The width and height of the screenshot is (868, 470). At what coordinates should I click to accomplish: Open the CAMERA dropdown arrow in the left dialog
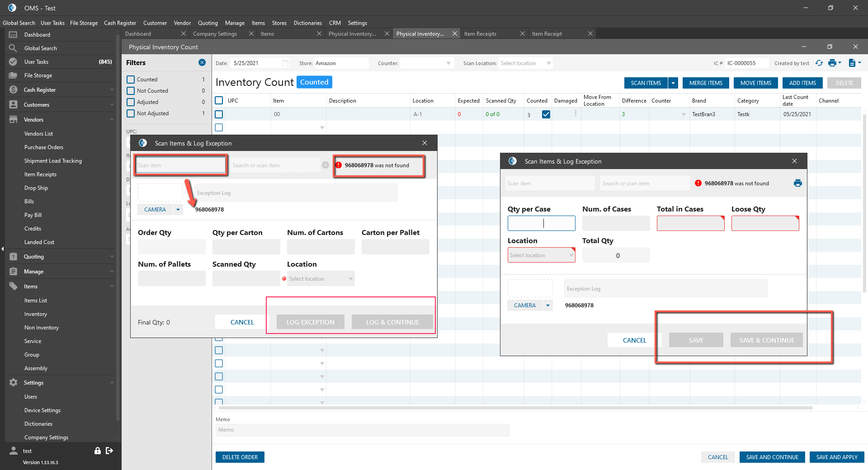178,210
